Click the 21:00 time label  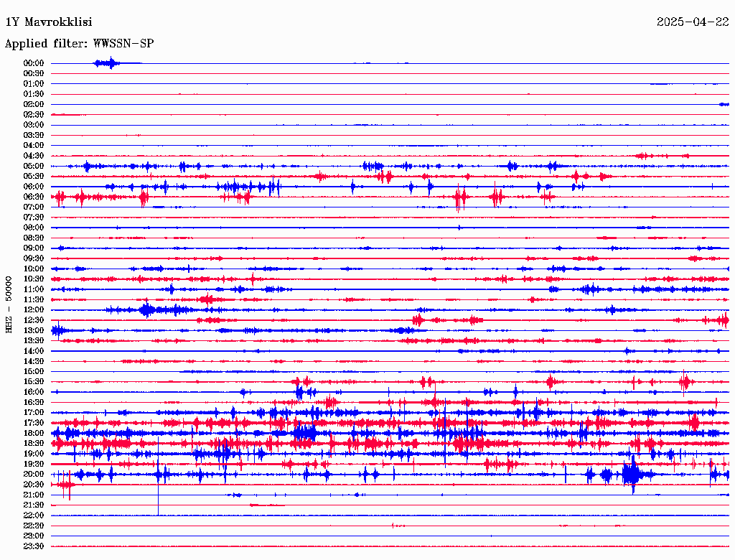pos(34,495)
